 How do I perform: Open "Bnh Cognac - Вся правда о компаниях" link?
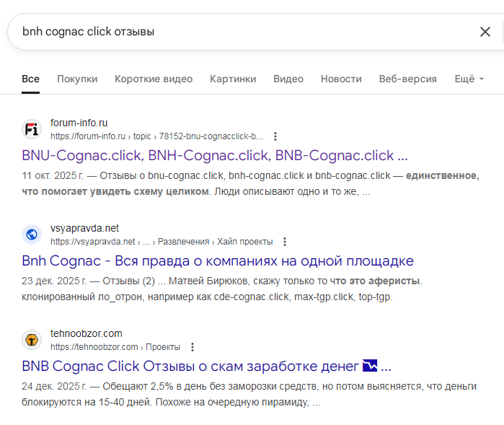tap(218, 260)
